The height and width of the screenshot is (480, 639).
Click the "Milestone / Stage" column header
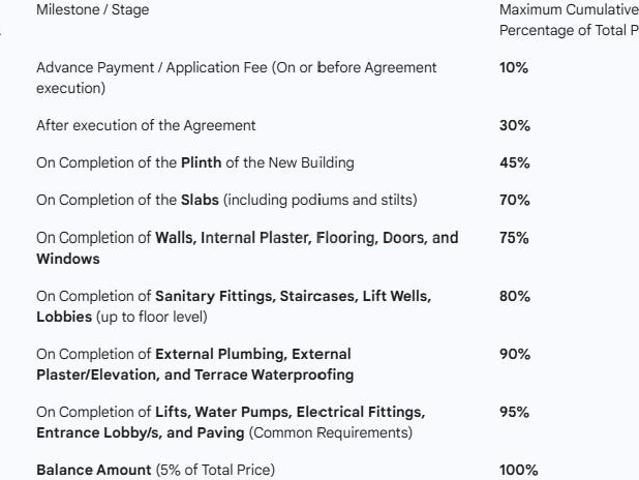(92, 10)
